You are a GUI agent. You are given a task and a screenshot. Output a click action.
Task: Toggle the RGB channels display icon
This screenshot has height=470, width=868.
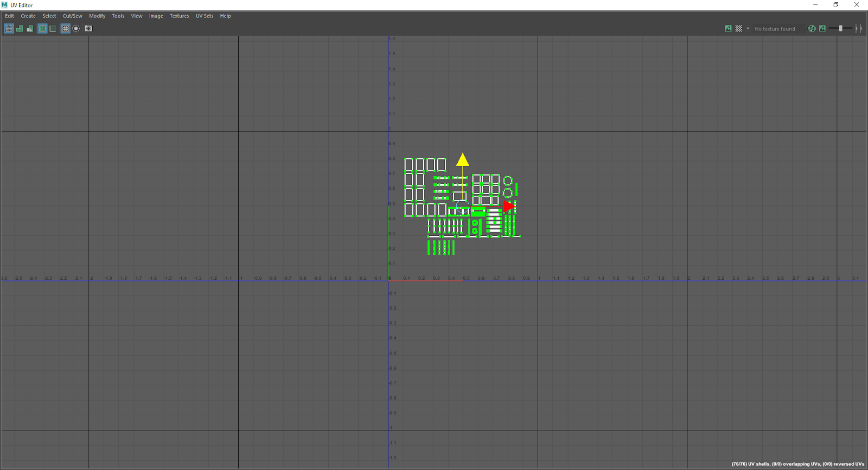coord(812,29)
